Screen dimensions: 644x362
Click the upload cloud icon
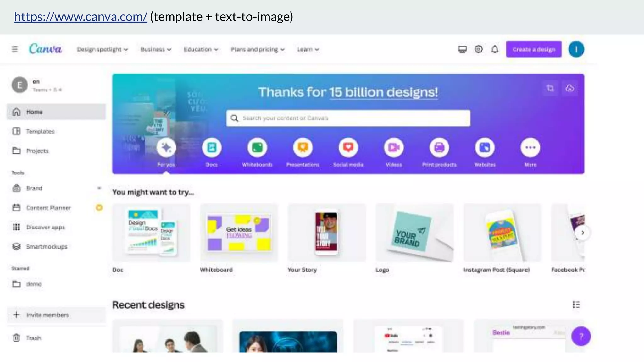point(570,88)
